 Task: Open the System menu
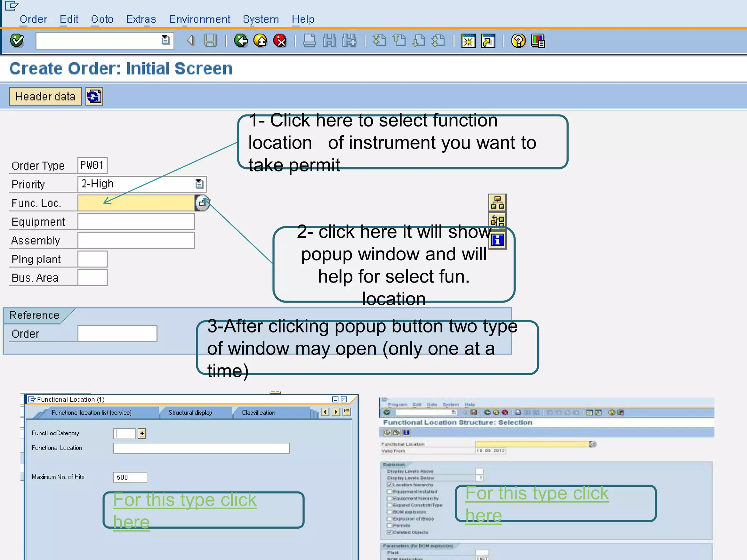coord(261,19)
